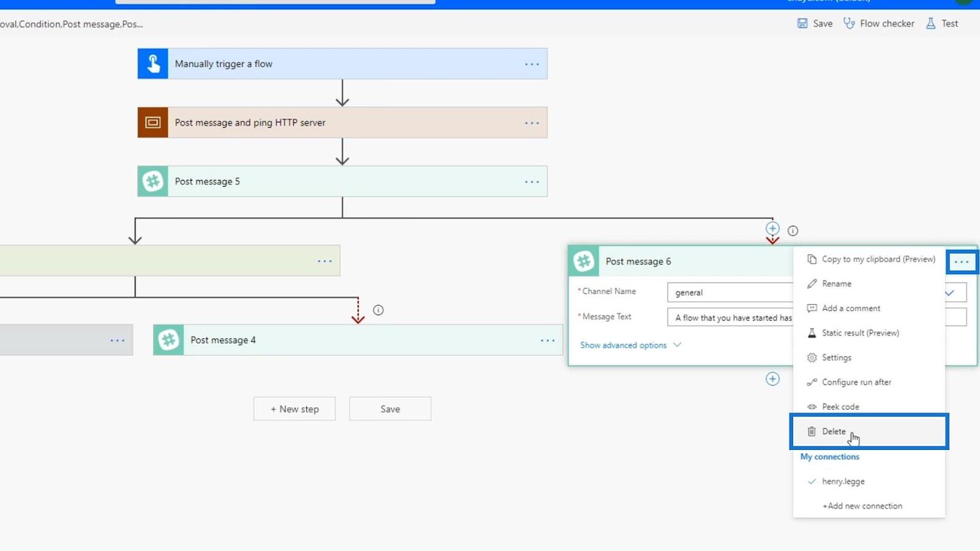Click the Slack icon on Post message 4
This screenshot has height=551, width=980.
(x=168, y=340)
